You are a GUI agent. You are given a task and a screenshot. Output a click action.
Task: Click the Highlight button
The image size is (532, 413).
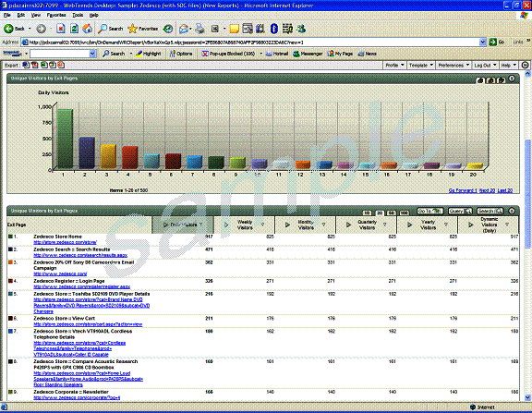(149, 54)
